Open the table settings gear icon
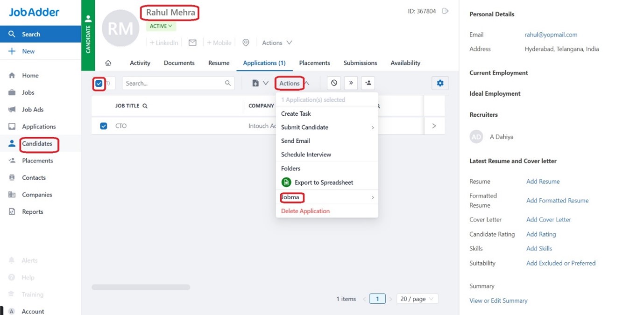 point(440,83)
